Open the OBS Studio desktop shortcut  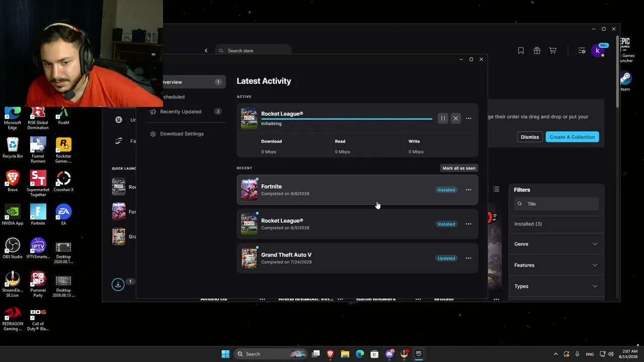tap(13, 249)
